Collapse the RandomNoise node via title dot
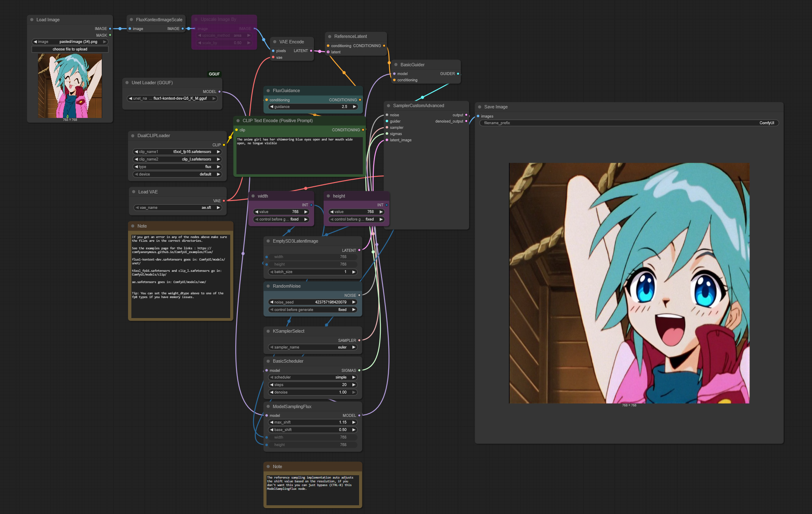Viewport: 812px width, 514px height. pyautogui.click(x=268, y=286)
